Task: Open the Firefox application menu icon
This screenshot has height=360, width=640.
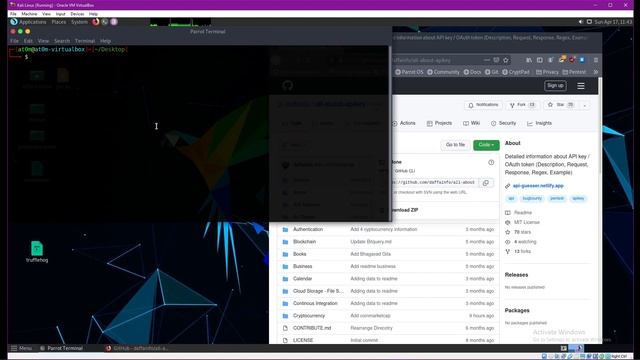Action: pyautogui.click(x=596, y=60)
